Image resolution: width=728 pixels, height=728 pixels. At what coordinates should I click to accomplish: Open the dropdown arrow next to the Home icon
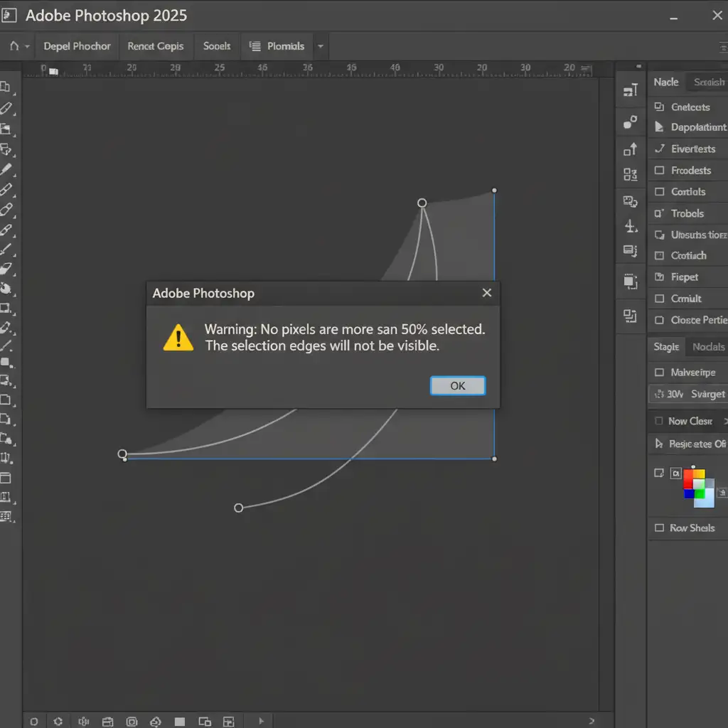click(x=28, y=46)
